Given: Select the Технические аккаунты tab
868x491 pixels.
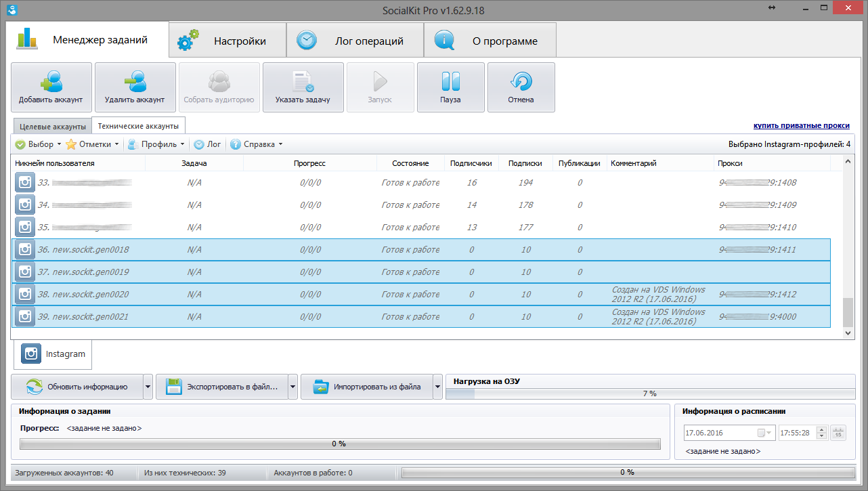Looking at the screenshot, I should [138, 125].
